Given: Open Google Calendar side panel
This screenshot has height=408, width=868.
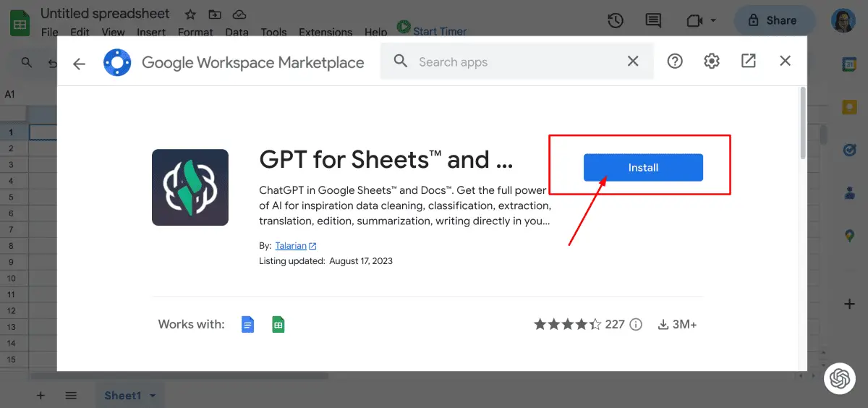Looking at the screenshot, I should [849, 64].
